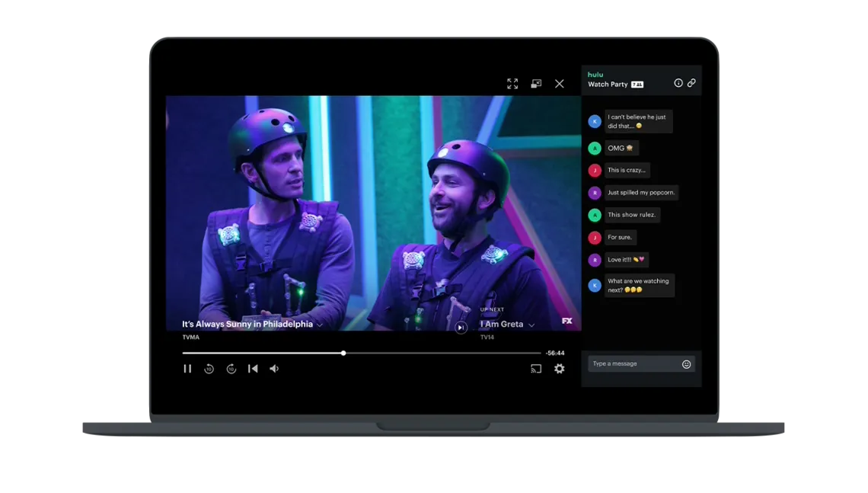Image resolution: width=868 pixels, height=493 pixels.
Task: Close the video player
Action: click(x=560, y=84)
